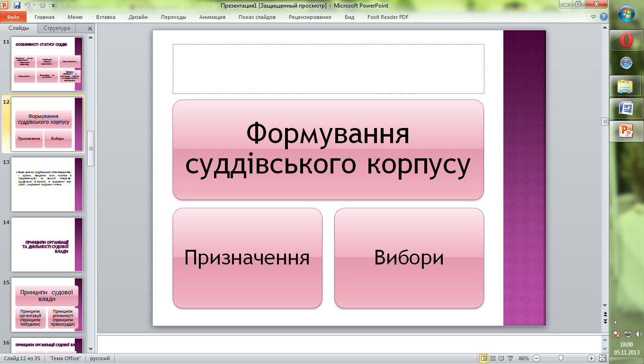Click the slide panel scrollbar thumb
This screenshot has height=364, width=644.
91,148
